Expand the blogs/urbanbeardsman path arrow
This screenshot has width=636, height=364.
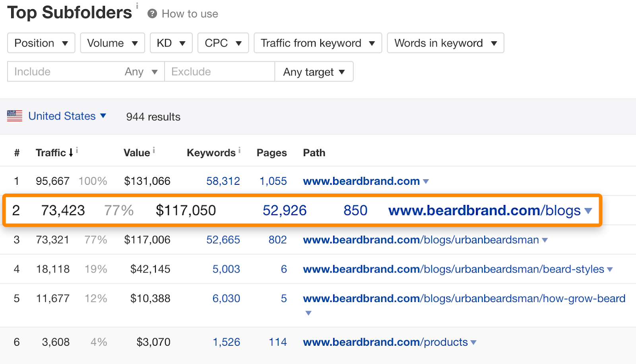(545, 240)
